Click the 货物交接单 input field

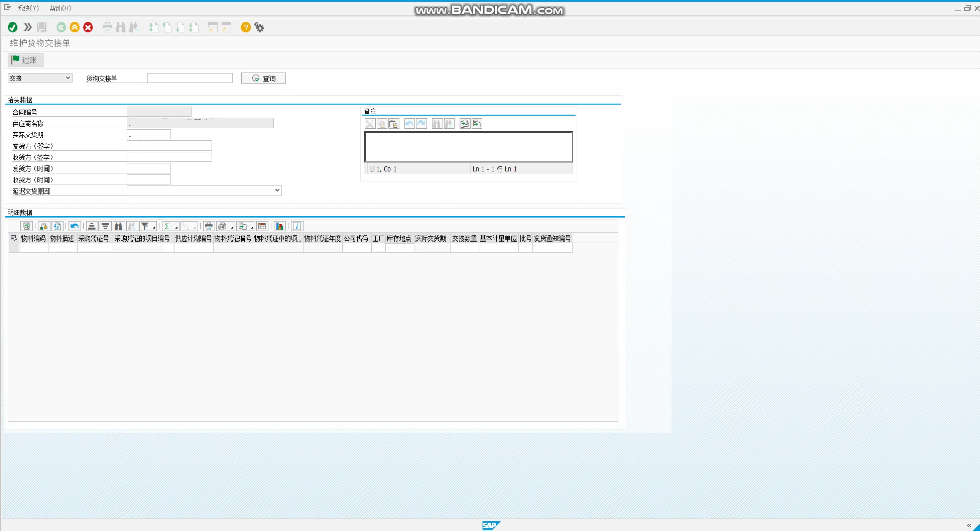189,78
